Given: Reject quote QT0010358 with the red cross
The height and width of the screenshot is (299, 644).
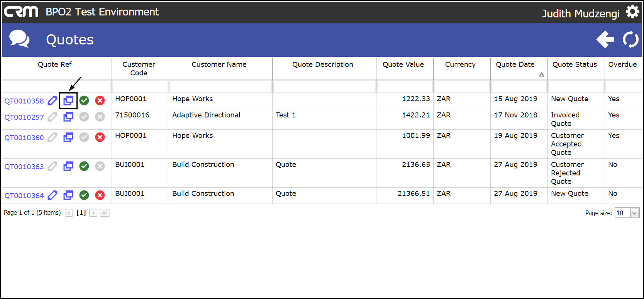Looking at the screenshot, I should click(100, 101).
